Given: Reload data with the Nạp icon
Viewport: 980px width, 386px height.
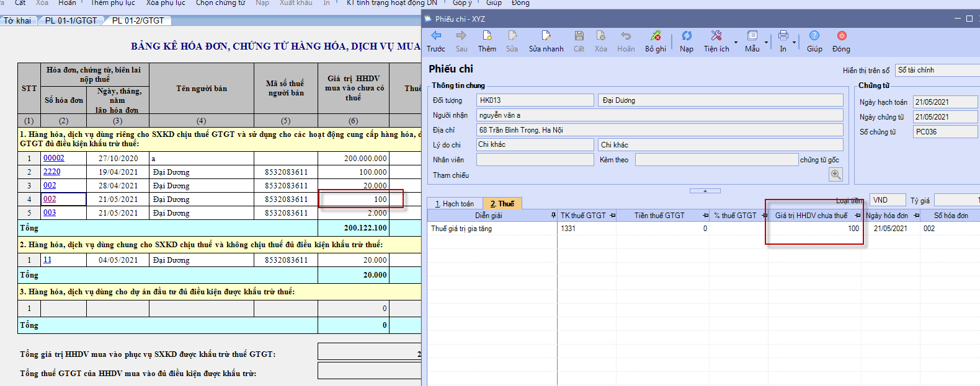Looking at the screenshot, I should (x=687, y=36).
